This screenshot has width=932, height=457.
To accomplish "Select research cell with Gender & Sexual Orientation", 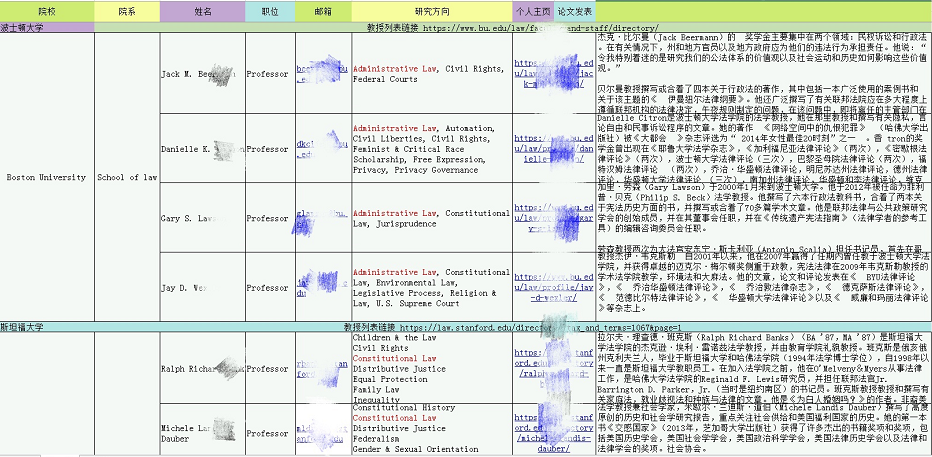I will pyautogui.click(x=432, y=431).
